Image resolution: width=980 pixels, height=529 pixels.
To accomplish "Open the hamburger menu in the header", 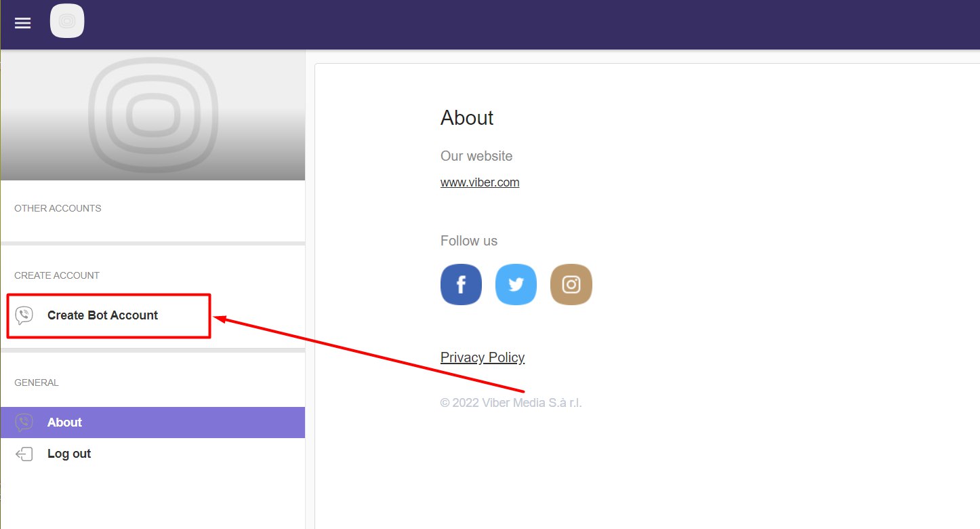I will [22, 23].
